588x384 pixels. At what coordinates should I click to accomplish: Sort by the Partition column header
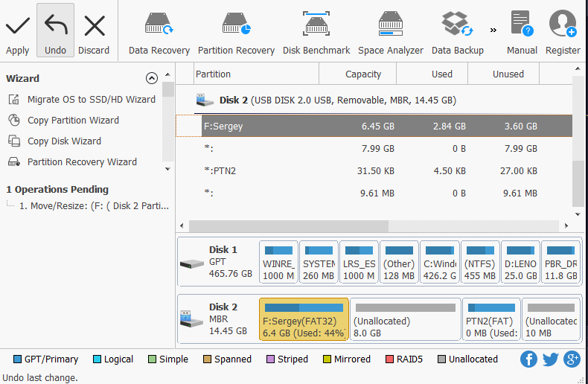257,74
